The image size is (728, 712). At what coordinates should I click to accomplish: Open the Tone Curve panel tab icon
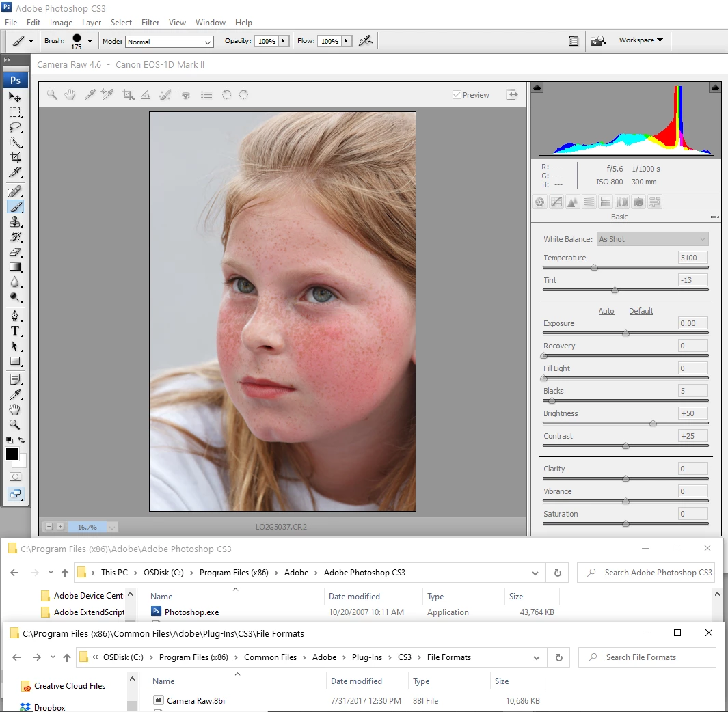pyautogui.click(x=556, y=202)
